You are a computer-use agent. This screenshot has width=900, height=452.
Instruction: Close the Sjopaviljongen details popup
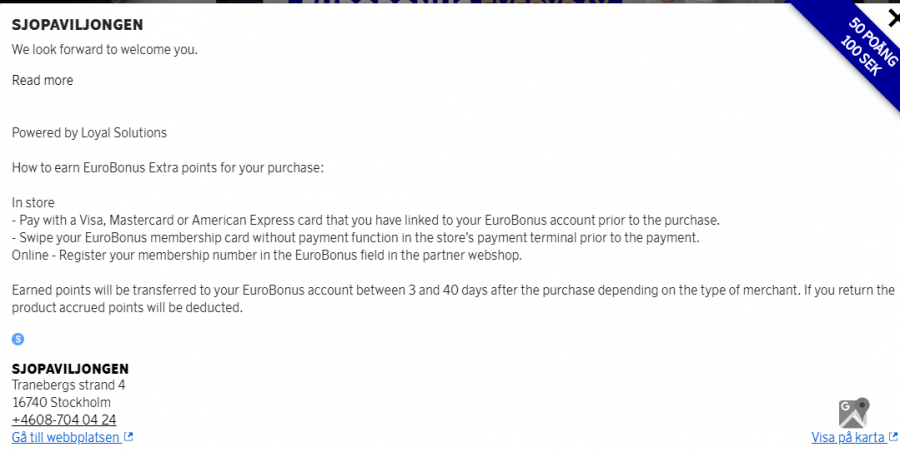tap(893, 17)
